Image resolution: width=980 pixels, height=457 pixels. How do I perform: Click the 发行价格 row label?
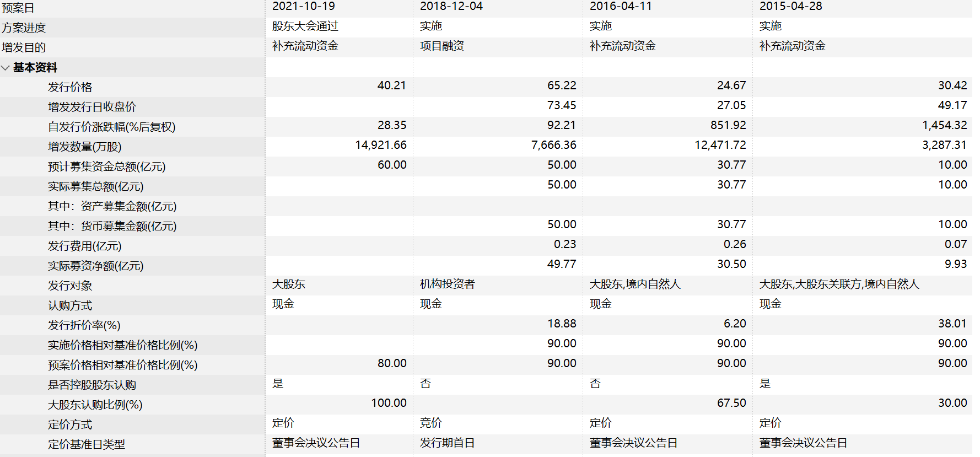pyautogui.click(x=70, y=87)
